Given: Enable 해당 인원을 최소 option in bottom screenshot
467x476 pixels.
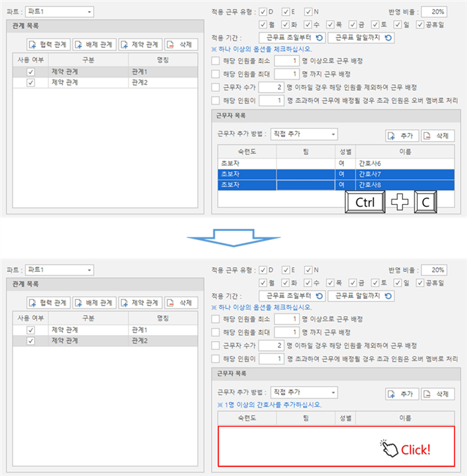Looking at the screenshot, I should tap(216, 319).
